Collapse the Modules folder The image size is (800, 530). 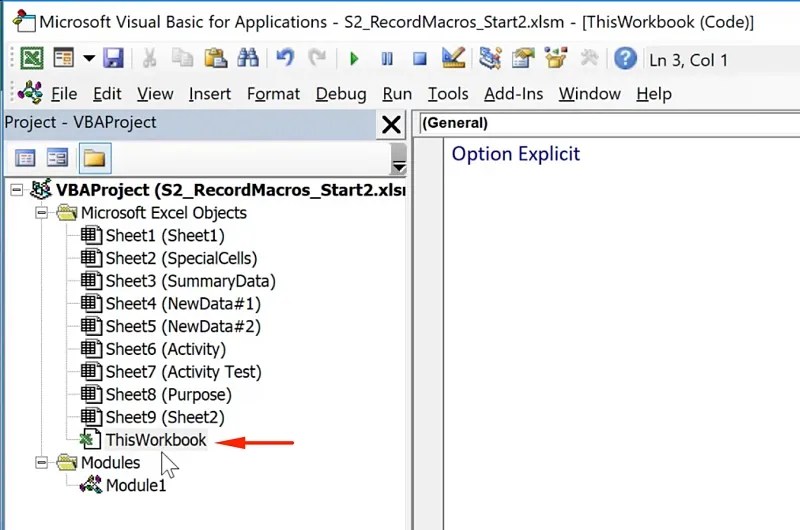41,462
